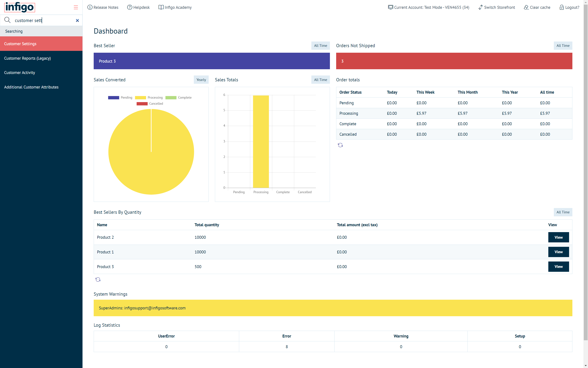The image size is (588, 368).
Task: Open Customer Reports (Legacy) menu item
Action: pyautogui.click(x=41, y=58)
